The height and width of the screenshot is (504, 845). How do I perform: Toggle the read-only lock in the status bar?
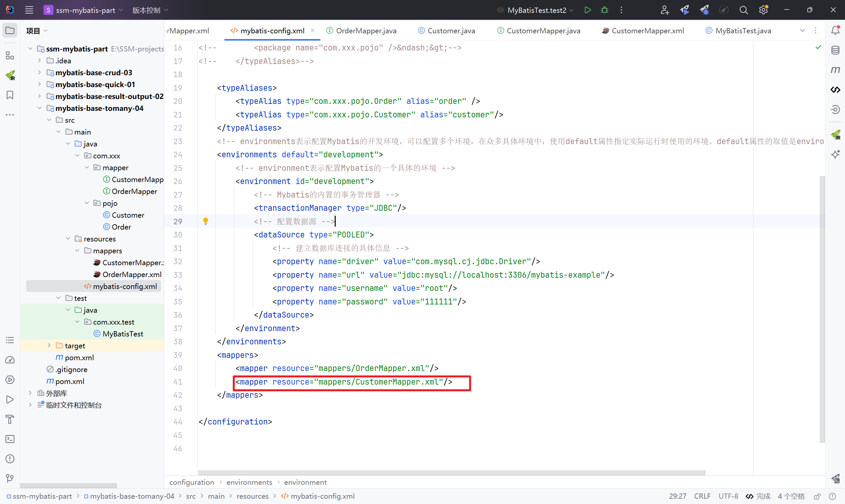click(818, 496)
